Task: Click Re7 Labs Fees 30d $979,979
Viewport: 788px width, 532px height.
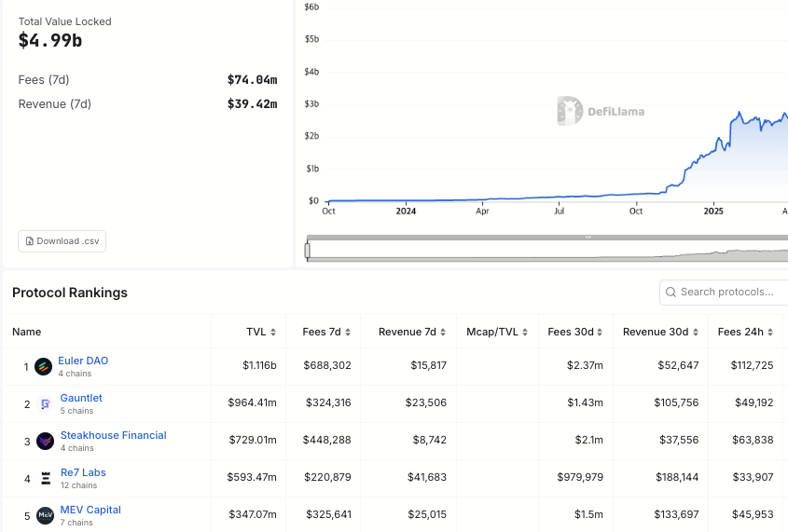Action: (580, 477)
